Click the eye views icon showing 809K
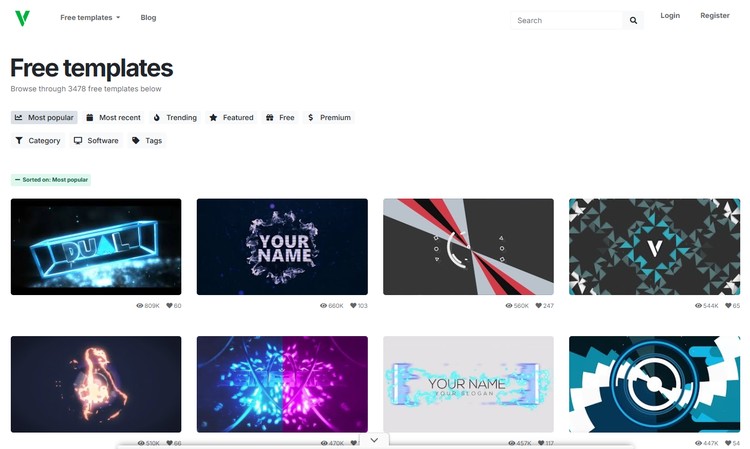 pos(140,306)
